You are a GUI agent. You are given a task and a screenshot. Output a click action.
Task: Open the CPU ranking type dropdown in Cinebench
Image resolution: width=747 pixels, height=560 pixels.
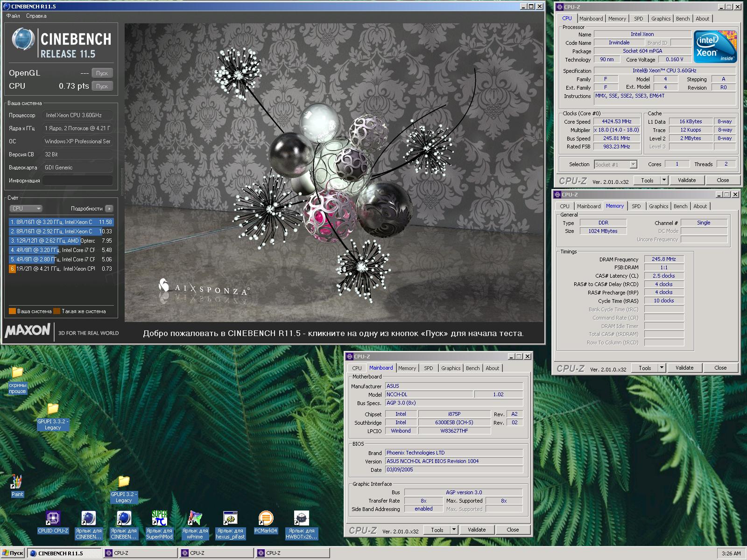tap(26, 209)
